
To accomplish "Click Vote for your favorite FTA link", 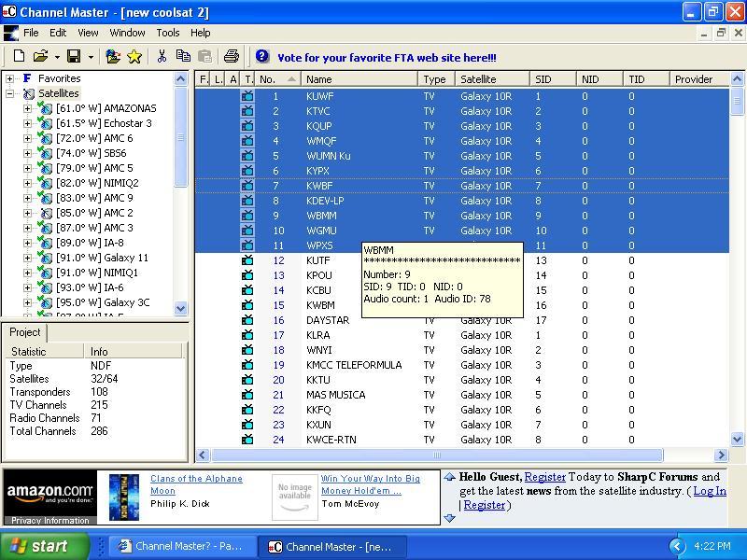I will pyautogui.click(x=387, y=58).
